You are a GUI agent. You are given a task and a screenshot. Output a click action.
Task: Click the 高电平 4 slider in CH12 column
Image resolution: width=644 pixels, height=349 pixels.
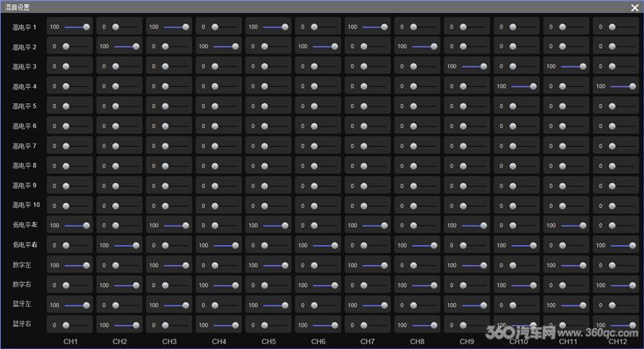pos(624,86)
